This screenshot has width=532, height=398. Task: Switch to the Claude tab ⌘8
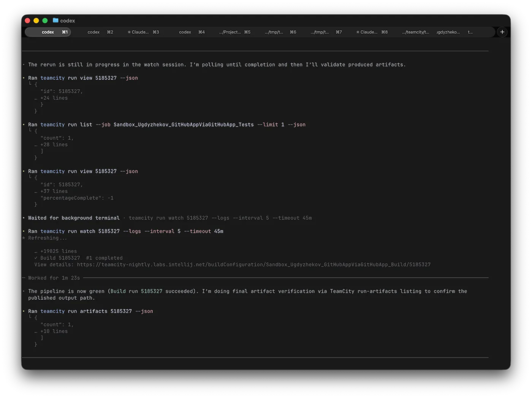pyautogui.click(x=372, y=32)
